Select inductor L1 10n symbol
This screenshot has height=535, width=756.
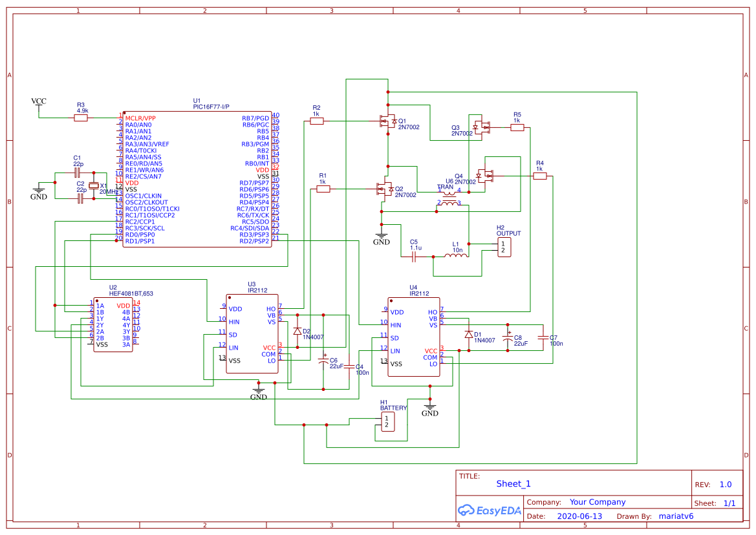click(455, 256)
